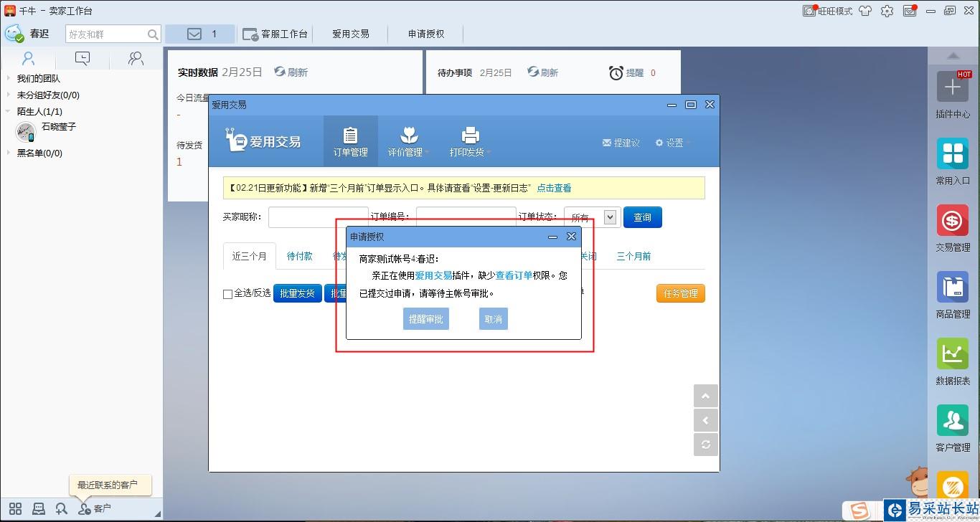
Task: Click the 买家昵称 input field
Action: click(319, 217)
